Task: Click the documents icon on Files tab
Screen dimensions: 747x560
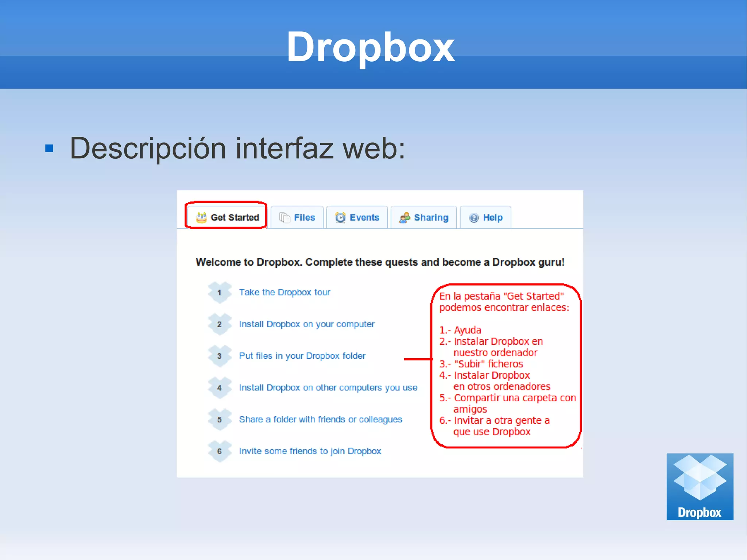Action: coord(285,217)
